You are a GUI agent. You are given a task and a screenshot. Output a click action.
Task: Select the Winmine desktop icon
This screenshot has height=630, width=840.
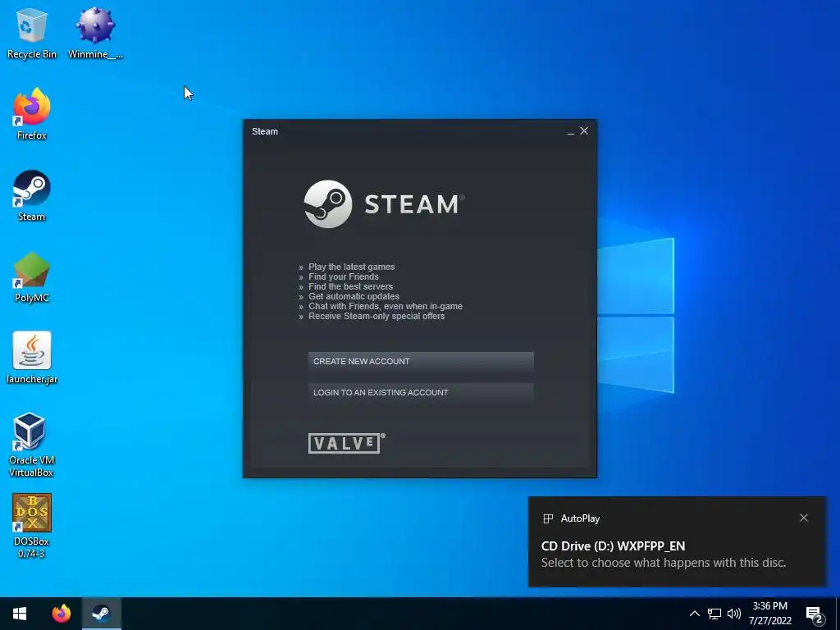tap(95, 32)
